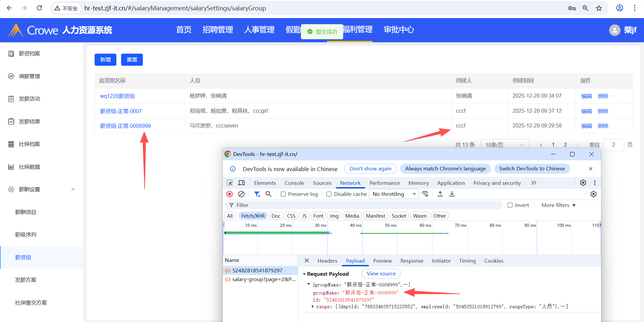Click the network Filter text field

point(366,205)
